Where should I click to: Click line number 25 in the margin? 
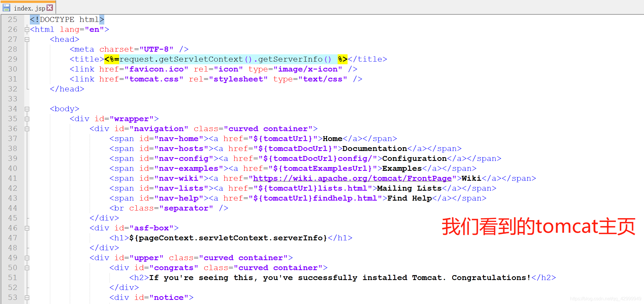13,20
